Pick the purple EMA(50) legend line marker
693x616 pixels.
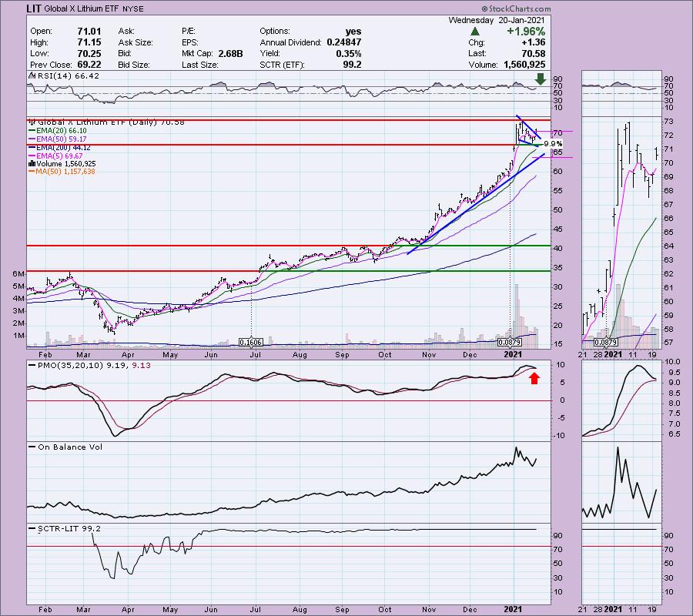click(x=32, y=139)
